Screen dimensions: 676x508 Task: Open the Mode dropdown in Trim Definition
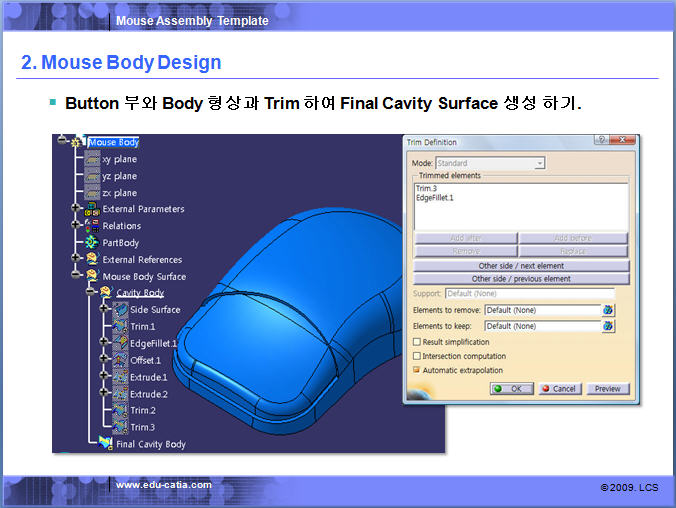click(x=539, y=163)
